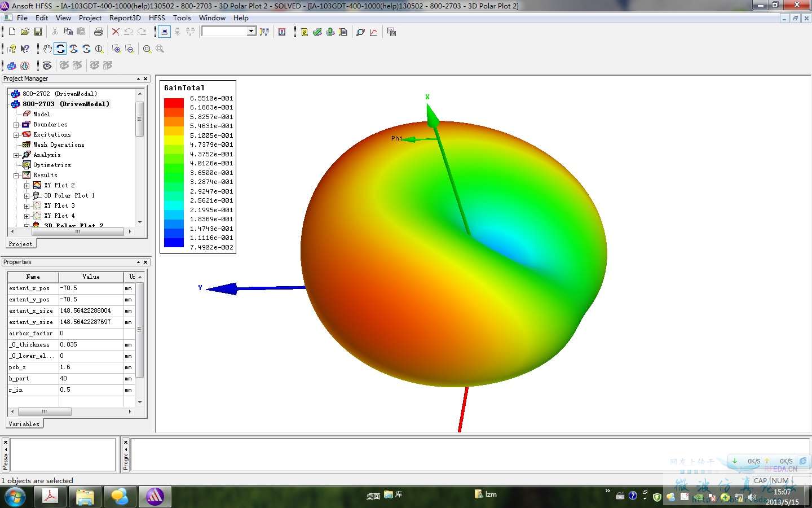Switch to the Variables tab
Screen dimensions: 812x508
(24, 424)
